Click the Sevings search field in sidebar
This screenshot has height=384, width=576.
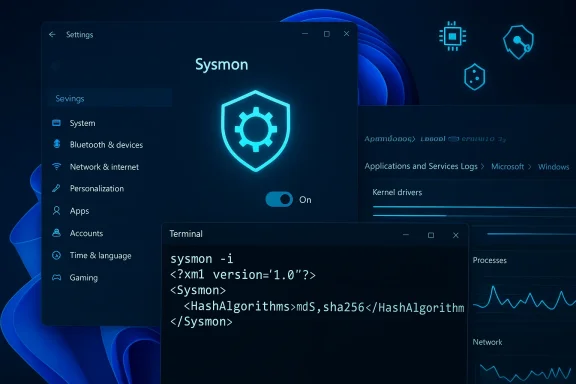[110, 98]
